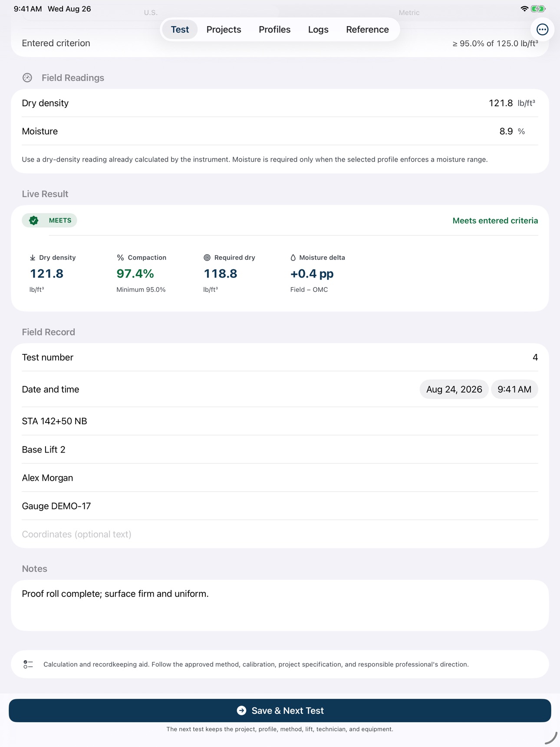Tap the checklist icon in the disclaimer
Screen dimensions: 560x747
tap(28, 664)
